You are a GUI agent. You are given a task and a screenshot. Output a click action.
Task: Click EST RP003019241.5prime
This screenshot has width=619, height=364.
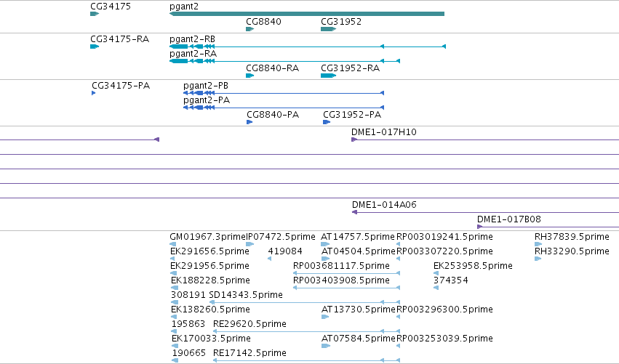pos(444,237)
